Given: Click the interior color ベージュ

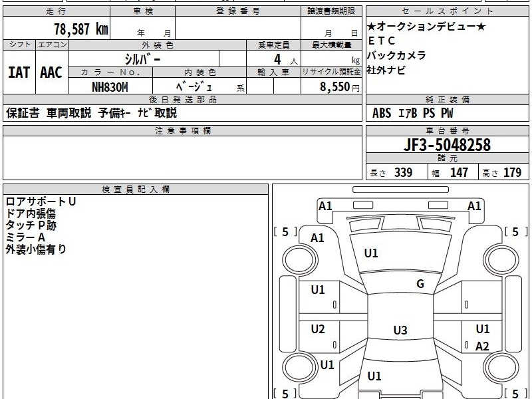Looking at the screenshot, I should [194, 87].
